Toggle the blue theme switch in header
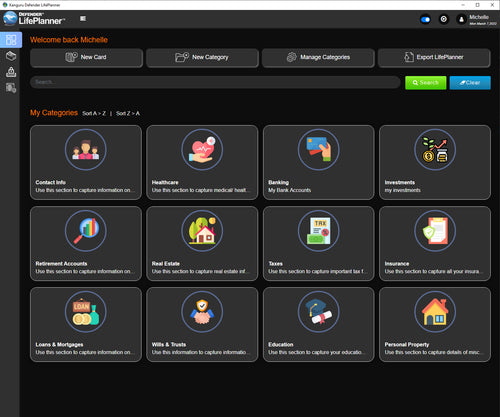The width and height of the screenshot is (500, 417). click(425, 19)
